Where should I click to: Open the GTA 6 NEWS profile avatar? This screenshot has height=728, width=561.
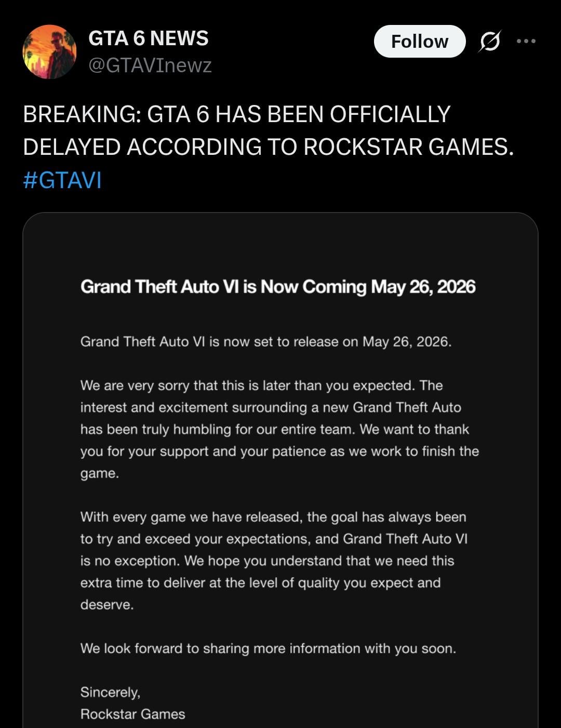49,52
